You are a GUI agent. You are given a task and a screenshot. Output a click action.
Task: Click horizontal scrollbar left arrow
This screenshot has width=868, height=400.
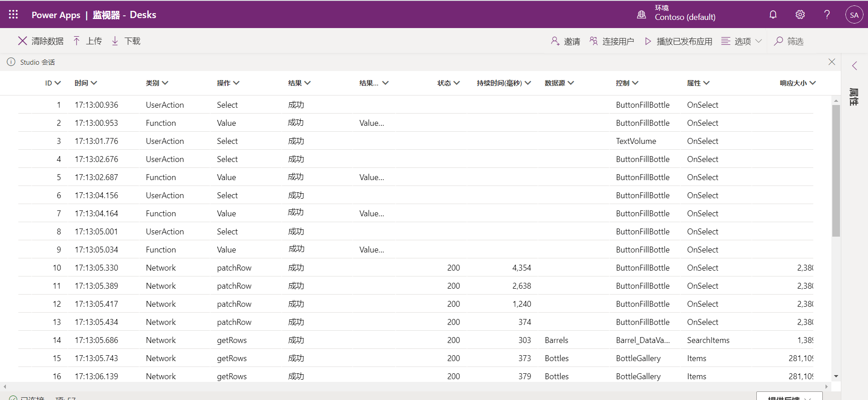click(x=5, y=386)
